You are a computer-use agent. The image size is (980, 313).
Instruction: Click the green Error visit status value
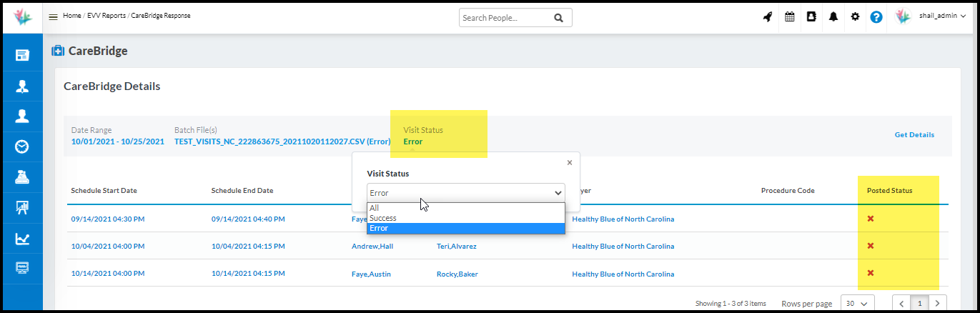[412, 141]
